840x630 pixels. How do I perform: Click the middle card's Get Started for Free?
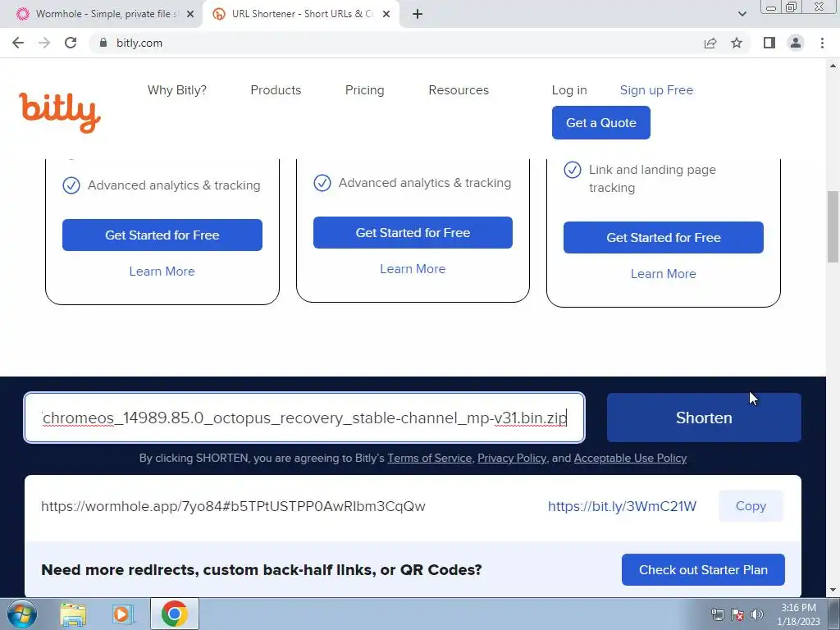click(x=413, y=232)
